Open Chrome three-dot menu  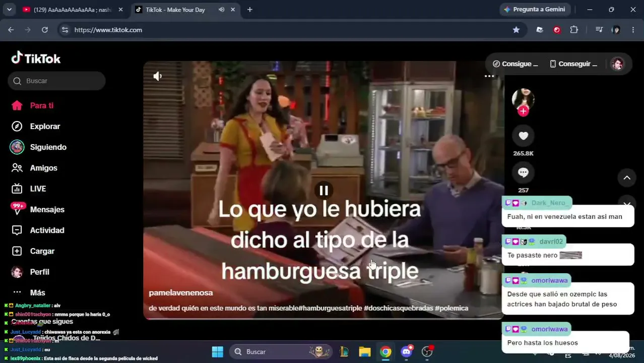click(633, 30)
